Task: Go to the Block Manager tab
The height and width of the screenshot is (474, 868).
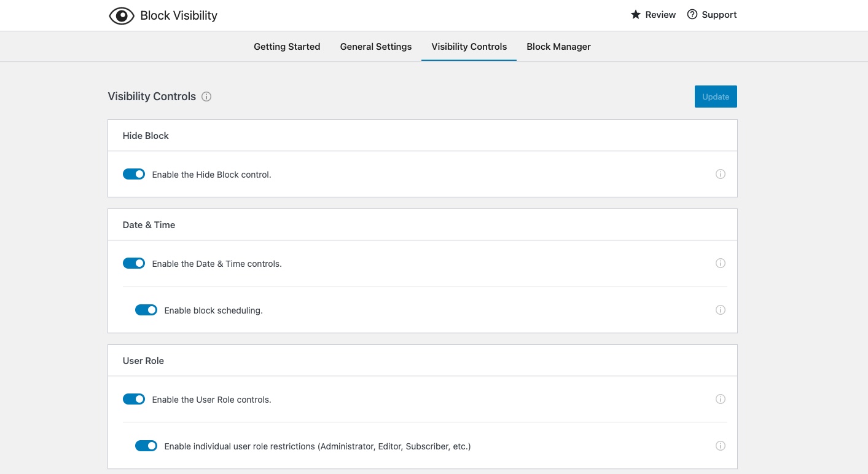Action: [558, 47]
